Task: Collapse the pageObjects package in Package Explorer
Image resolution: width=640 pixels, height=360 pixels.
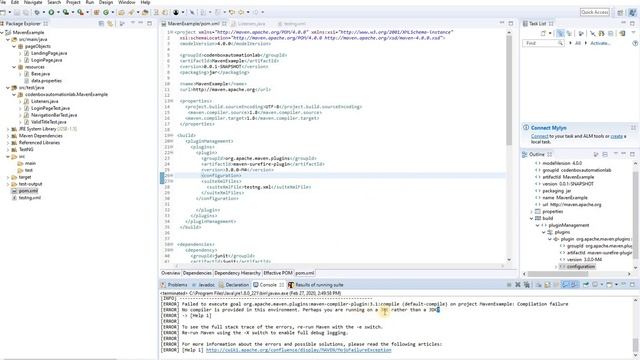Action: point(14,46)
